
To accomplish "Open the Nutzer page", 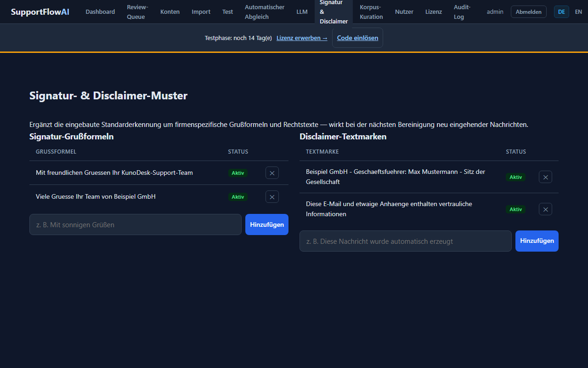I will tap(404, 12).
